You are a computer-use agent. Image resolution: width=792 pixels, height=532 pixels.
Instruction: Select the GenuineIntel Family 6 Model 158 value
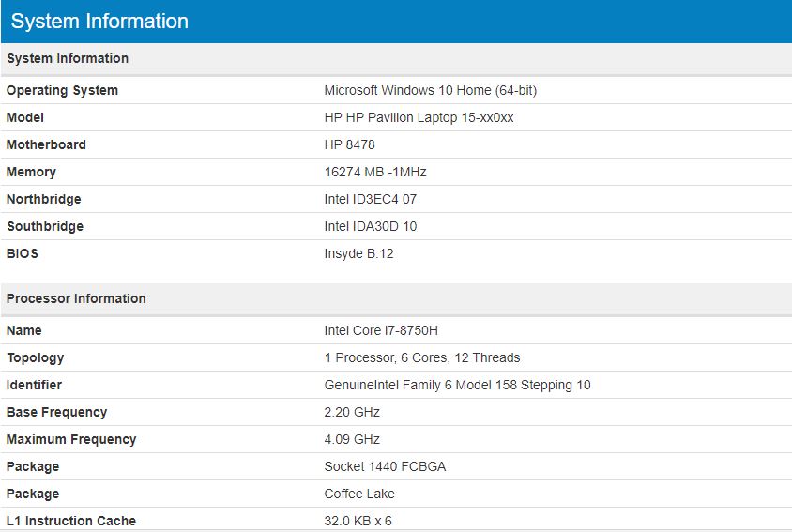tap(457, 386)
